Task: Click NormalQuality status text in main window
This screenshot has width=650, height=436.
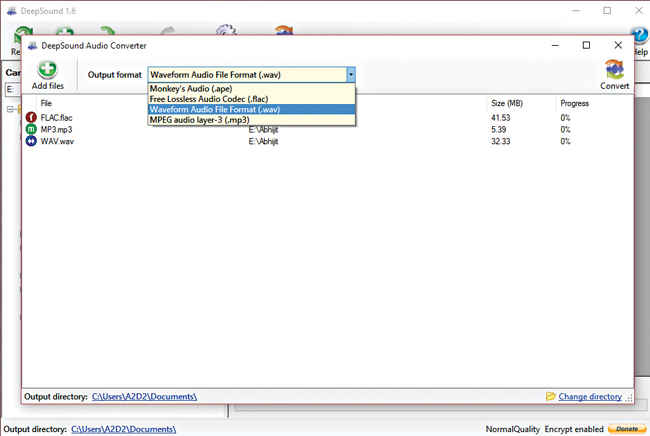Action: coord(513,429)
